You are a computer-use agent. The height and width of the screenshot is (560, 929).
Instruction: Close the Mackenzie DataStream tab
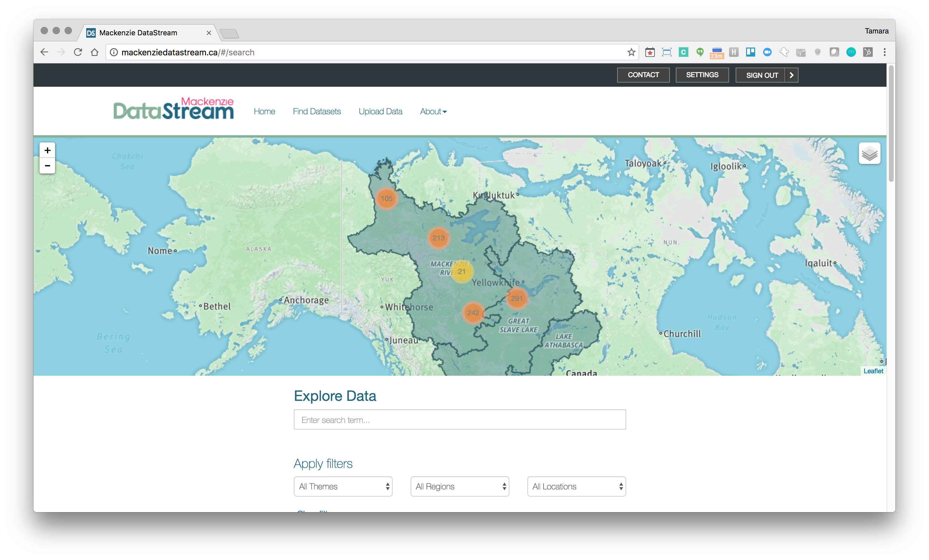coord(209,33)
